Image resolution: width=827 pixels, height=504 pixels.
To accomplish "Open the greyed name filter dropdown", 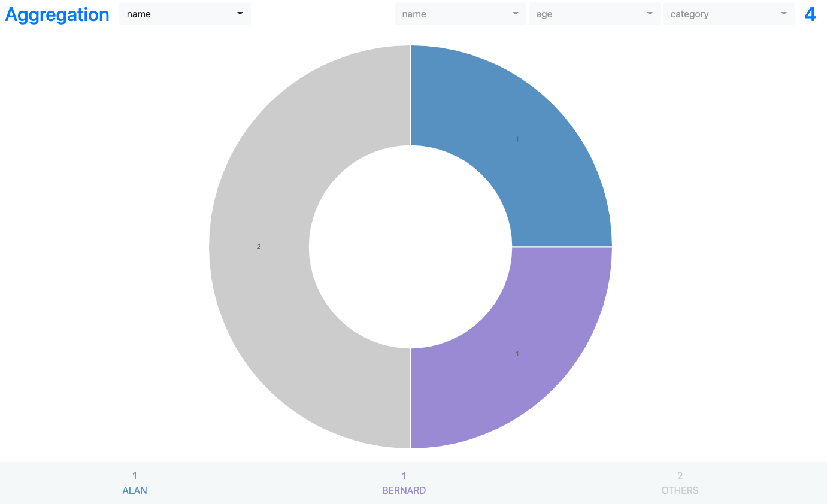I will (460, 14).
